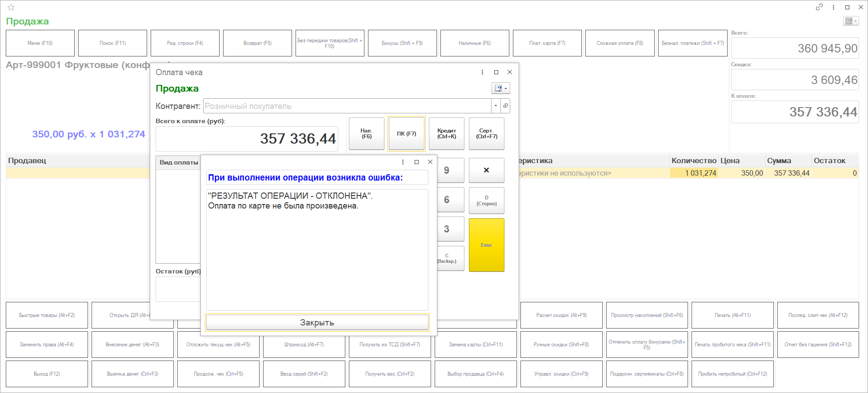868x393 pixels.
Task: Click Возврат (F5) toolbar button
Action: click(x=257, y=43)
